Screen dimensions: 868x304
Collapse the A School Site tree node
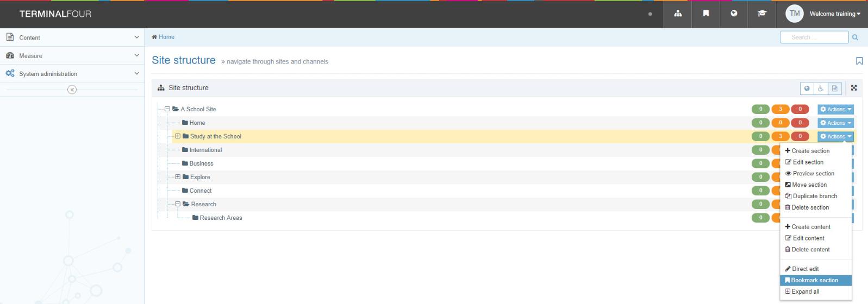coord(167,109)
